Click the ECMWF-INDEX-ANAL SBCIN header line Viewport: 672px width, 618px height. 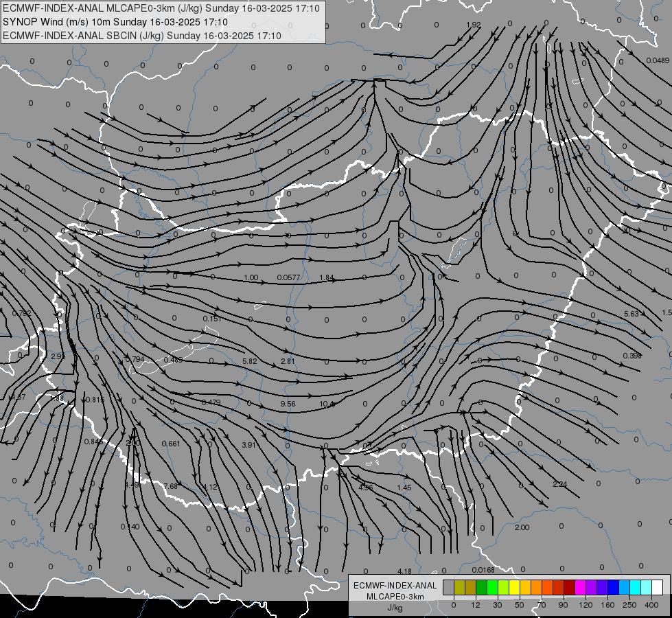(x=142, y=36)
